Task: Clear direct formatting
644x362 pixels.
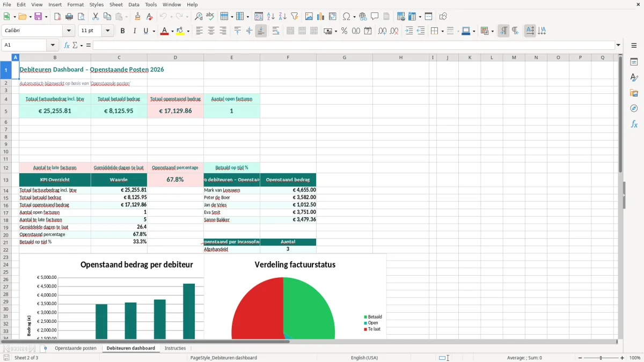Action: coord(149,17)
